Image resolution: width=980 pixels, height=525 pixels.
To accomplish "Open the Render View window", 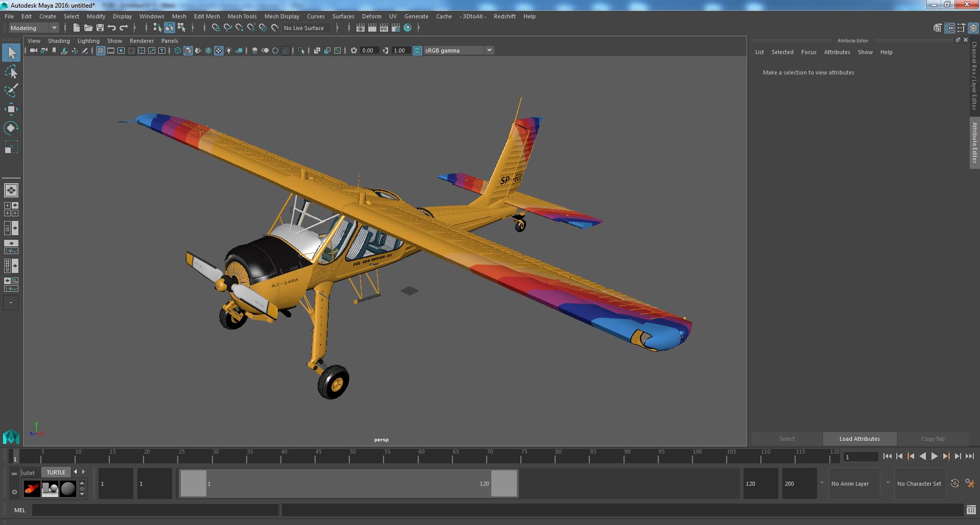I will tap(361, 28).
